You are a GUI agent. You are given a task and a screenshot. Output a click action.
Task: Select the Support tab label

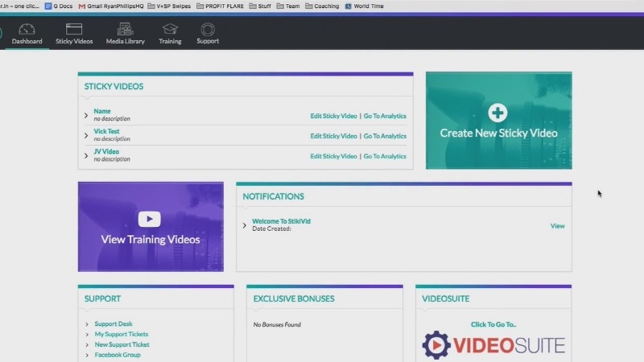coord(208,41)
